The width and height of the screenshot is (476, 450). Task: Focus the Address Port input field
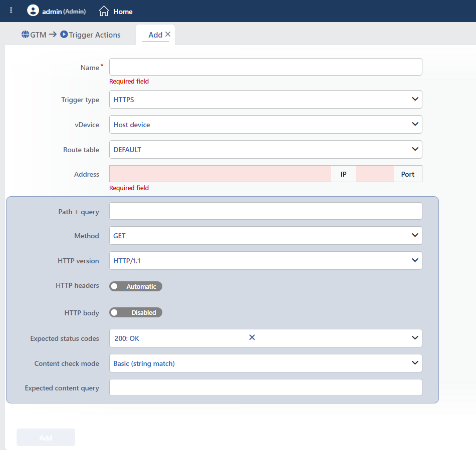click(x=375, y=174)
